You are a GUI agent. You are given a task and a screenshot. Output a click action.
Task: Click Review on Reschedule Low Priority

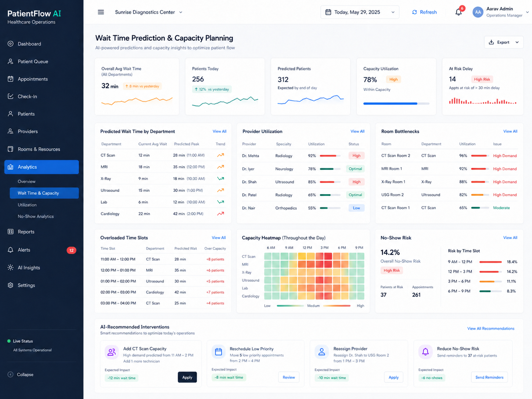[x=289, y=377]
